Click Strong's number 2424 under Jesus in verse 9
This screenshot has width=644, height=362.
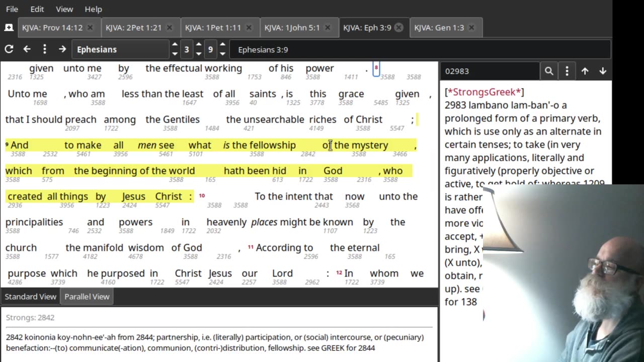pos(129,205)
